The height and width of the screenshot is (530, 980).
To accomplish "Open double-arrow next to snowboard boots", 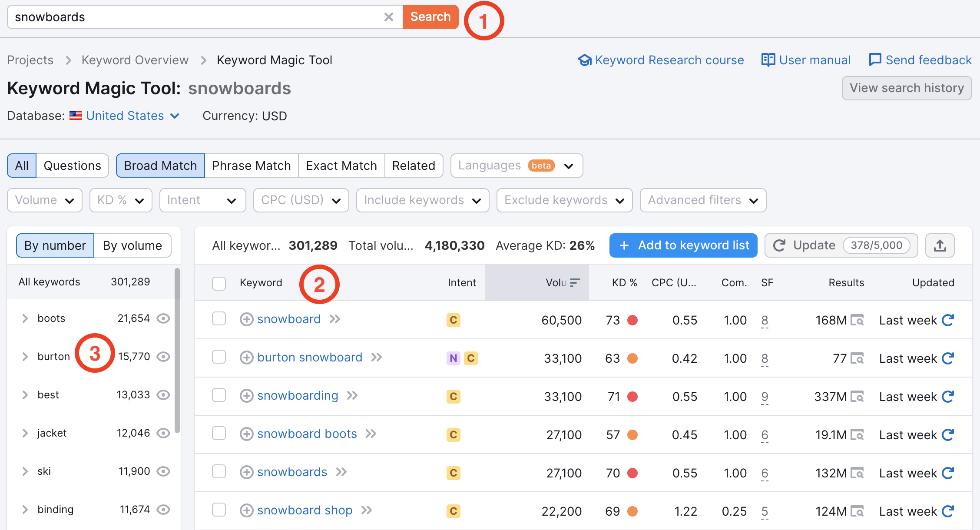I will click(x=371, y=434).
